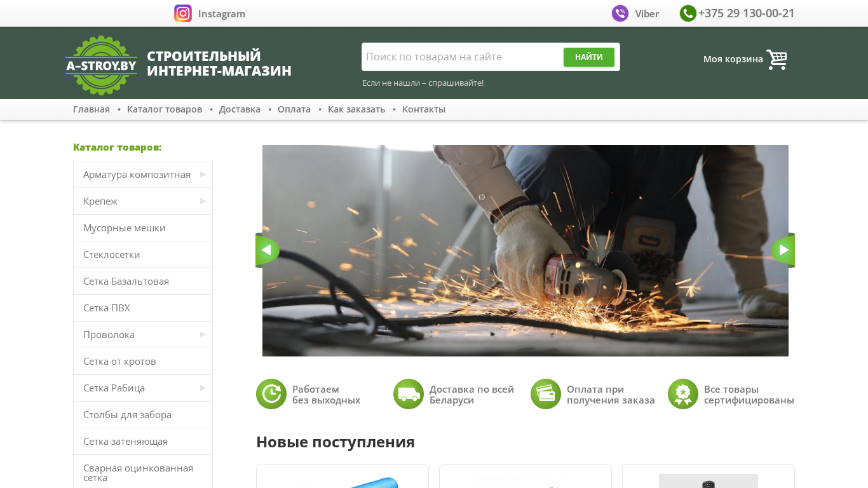This screenshot has width=868, height=488.
Task: Click the green НАЙТИ search button
Action: pos(589,57)
